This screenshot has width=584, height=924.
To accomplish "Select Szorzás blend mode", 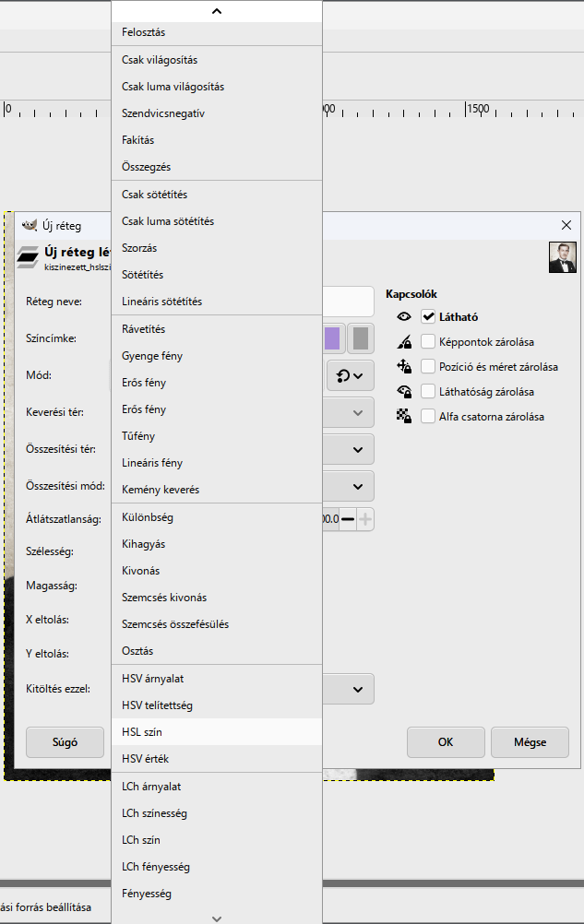I will [217, 248].
